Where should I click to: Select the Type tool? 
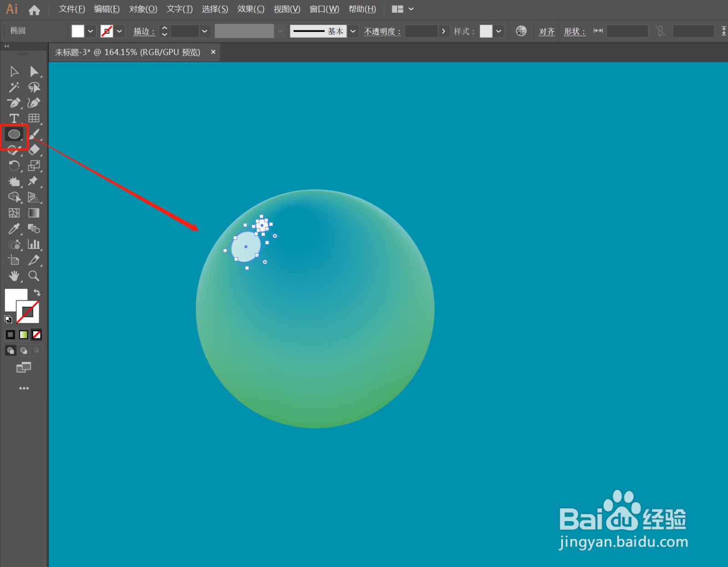click(14, 118)
